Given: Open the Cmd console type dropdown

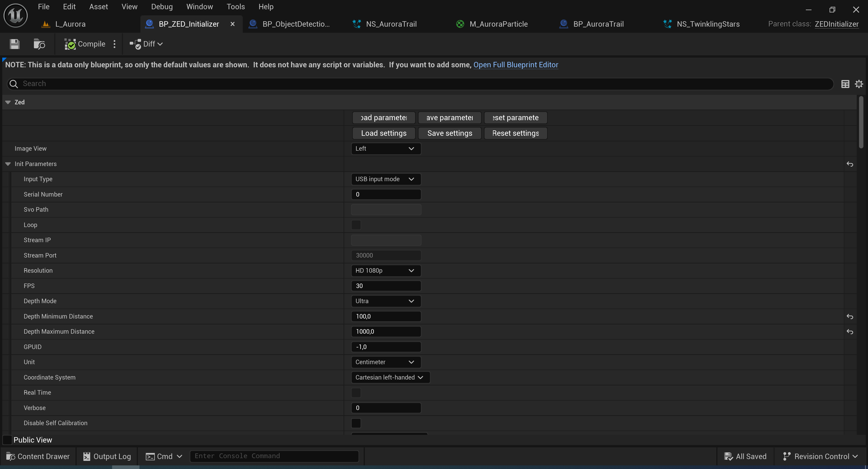Looking at the screenshot, I should click(164, 456).
